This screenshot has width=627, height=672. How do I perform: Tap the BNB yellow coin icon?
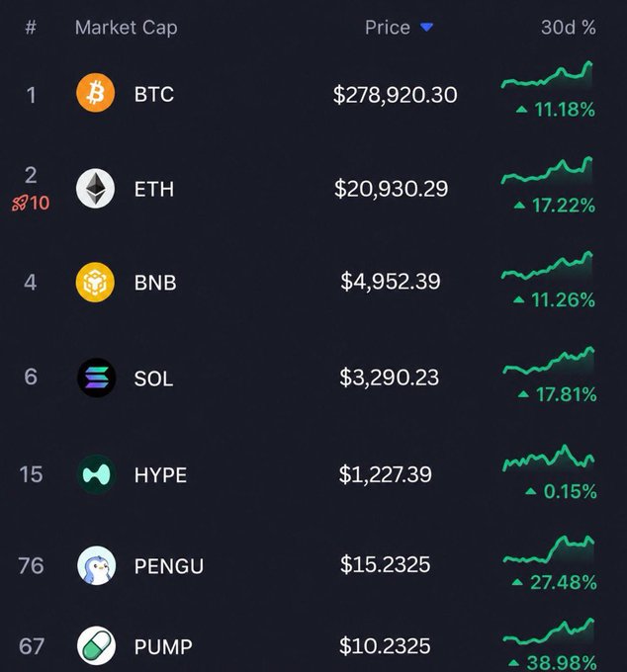coord(95,283)
